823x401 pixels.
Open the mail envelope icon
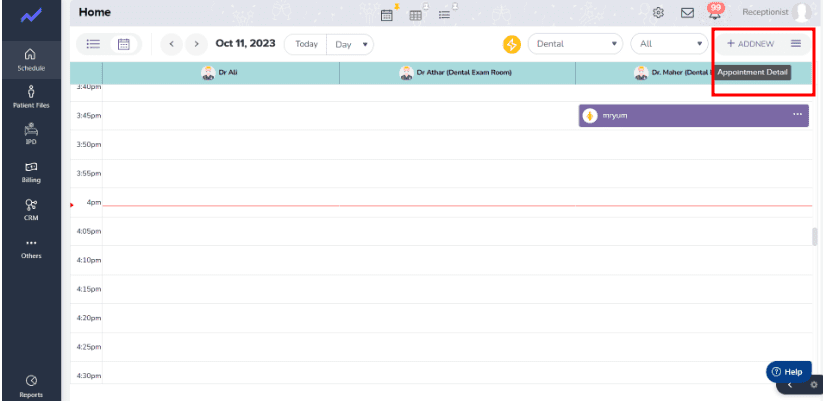click(687, 13)
